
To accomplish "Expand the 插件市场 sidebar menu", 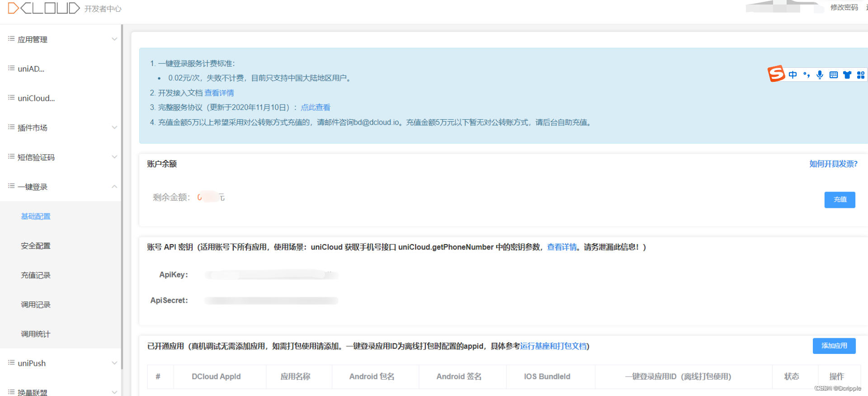I will click(x=61, y=127).
